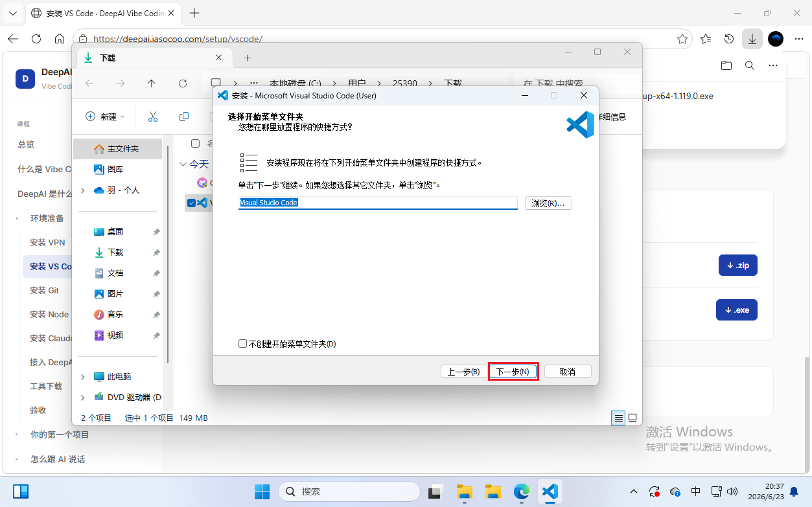Go to Edge home page
The width and height of the screenshot is (812, 507).
click(60, 39)
